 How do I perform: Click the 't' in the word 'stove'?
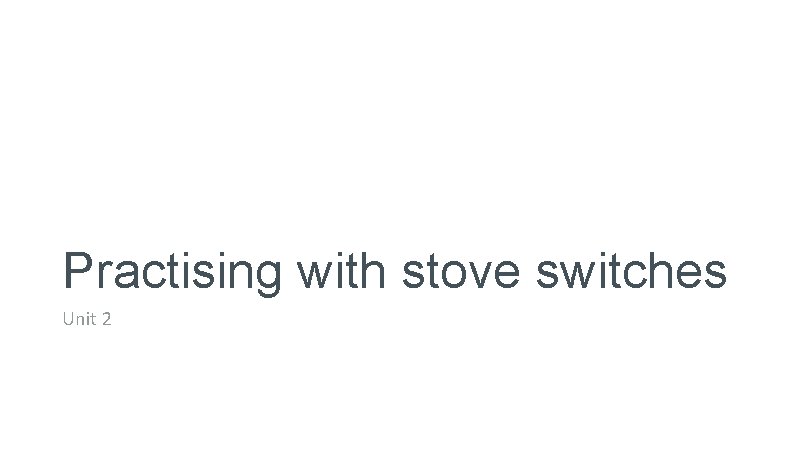430,270
